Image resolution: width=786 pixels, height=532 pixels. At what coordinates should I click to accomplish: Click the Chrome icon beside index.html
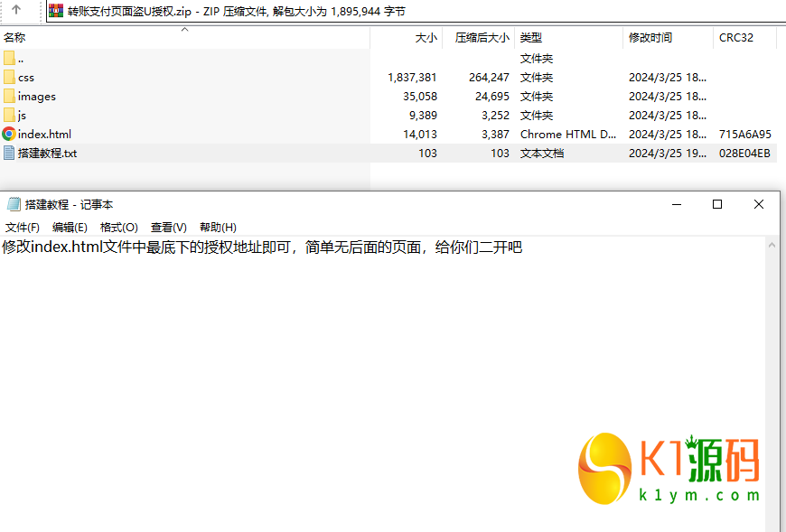[9, 134]
